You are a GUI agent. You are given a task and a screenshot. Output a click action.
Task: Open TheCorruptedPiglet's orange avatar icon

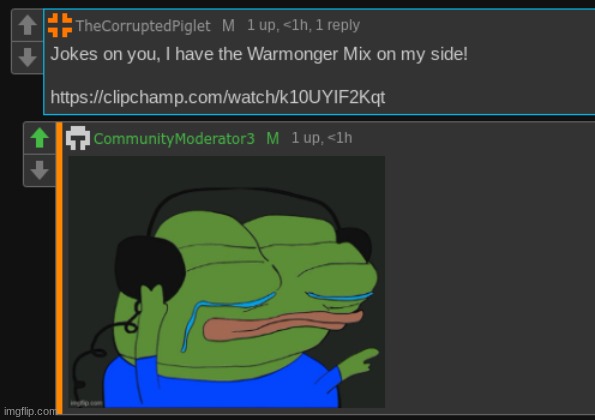point(60,25)
